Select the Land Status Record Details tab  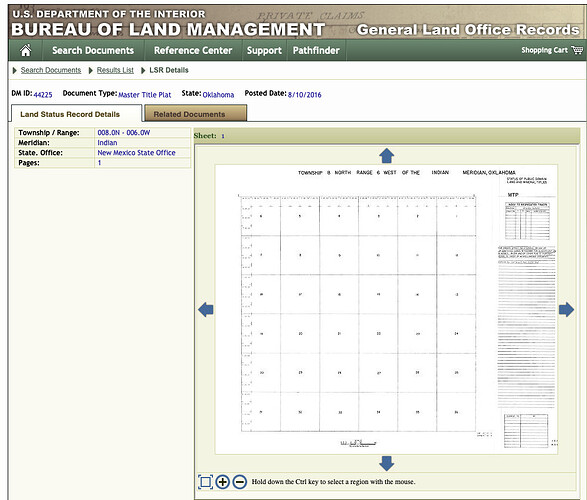tap(76, 114)
